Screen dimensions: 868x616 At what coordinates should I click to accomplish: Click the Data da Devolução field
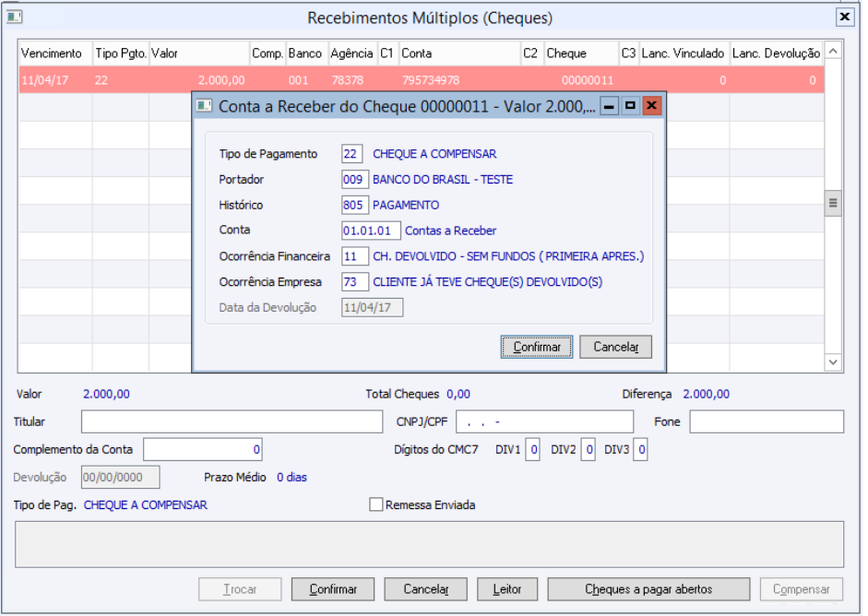(x=372, y=307)
